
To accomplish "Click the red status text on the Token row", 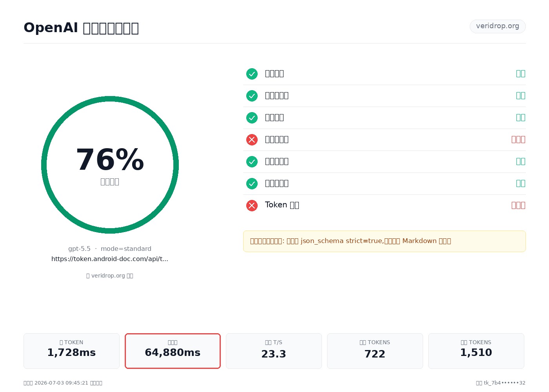I will (518, 205).
